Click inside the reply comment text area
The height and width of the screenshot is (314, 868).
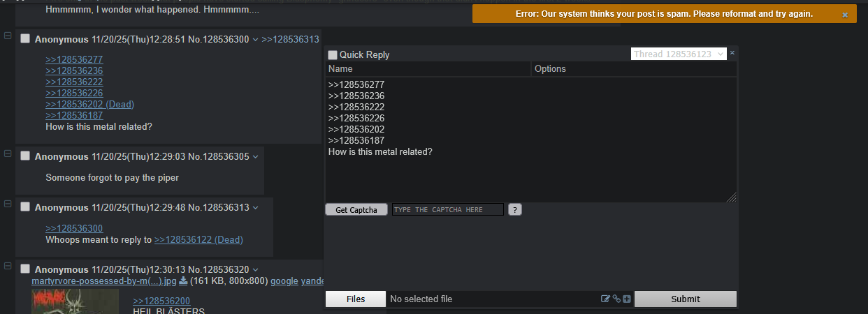click(530, 140)
